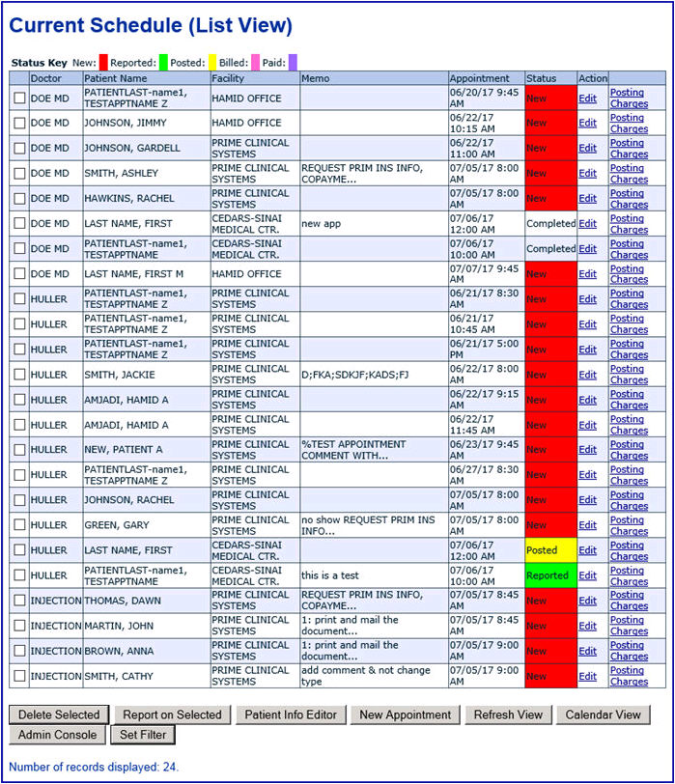The image size is (675, 784).
Task: Click the 'Current Schedule (List View)' heading
Action: click(x=151, y=25)
